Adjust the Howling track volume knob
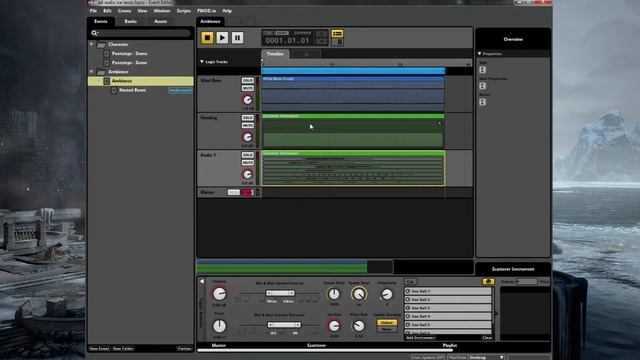 (247, 137)
